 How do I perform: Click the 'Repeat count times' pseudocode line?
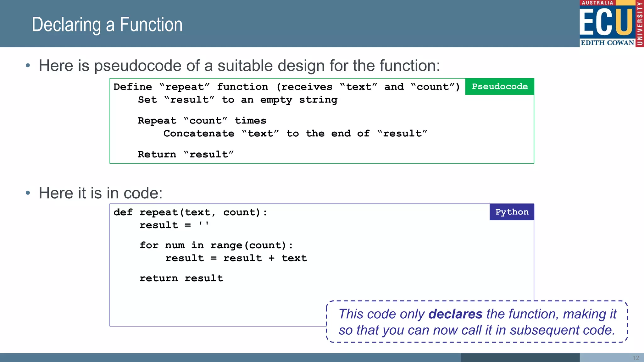(x=202, y=121)
